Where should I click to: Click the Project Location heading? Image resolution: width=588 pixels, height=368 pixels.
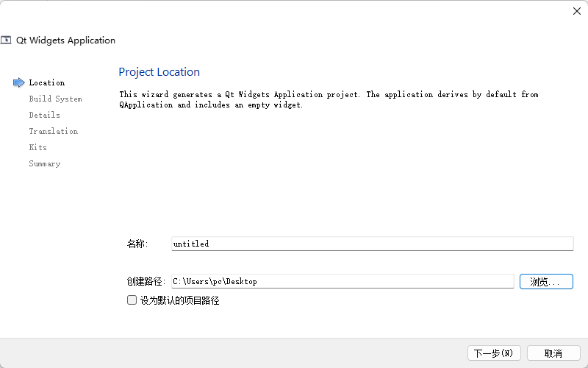pos(159,72)
